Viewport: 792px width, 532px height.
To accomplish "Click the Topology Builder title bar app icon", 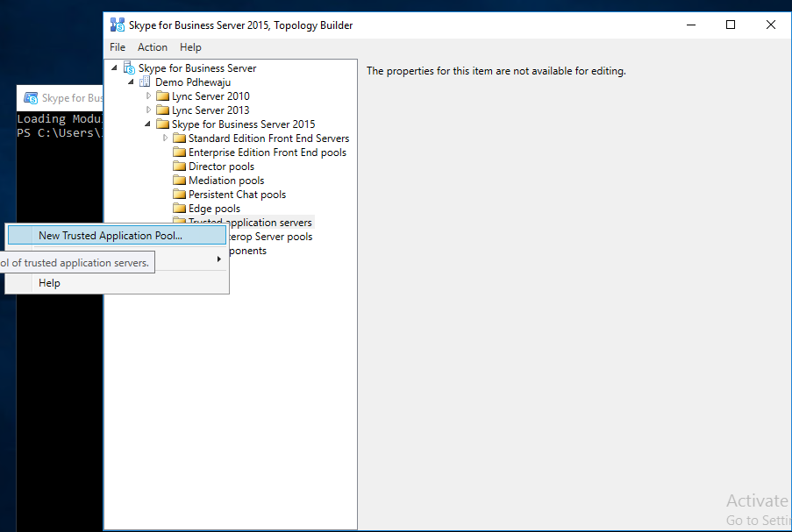I will tap(118, 25).
